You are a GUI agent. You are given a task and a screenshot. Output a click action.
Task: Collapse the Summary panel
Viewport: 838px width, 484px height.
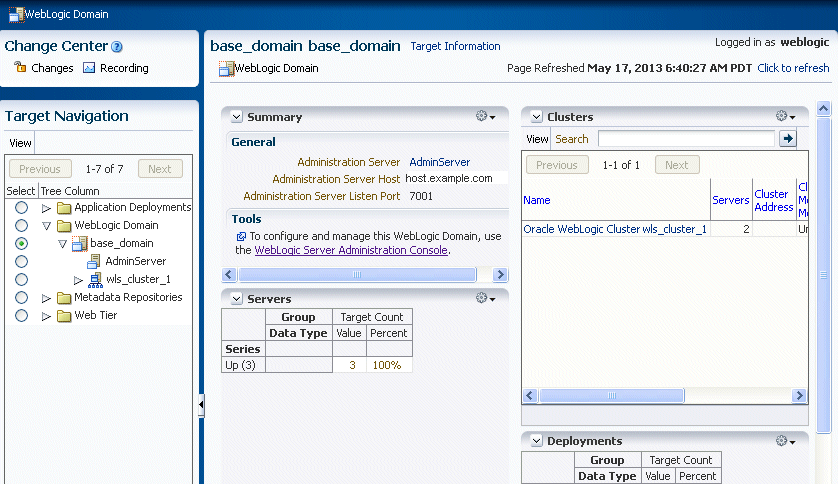tap(236, 116)
